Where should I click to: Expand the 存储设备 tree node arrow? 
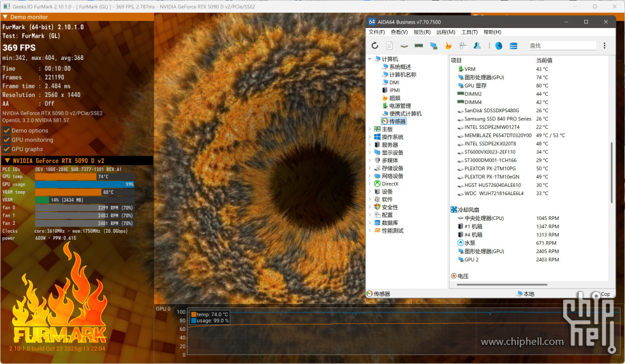[x=370, y=168]
